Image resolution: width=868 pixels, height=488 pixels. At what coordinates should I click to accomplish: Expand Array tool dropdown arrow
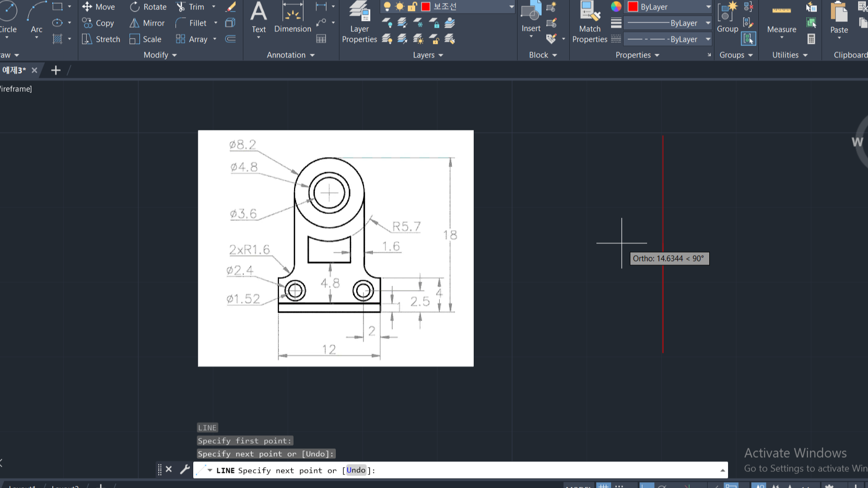215,39
